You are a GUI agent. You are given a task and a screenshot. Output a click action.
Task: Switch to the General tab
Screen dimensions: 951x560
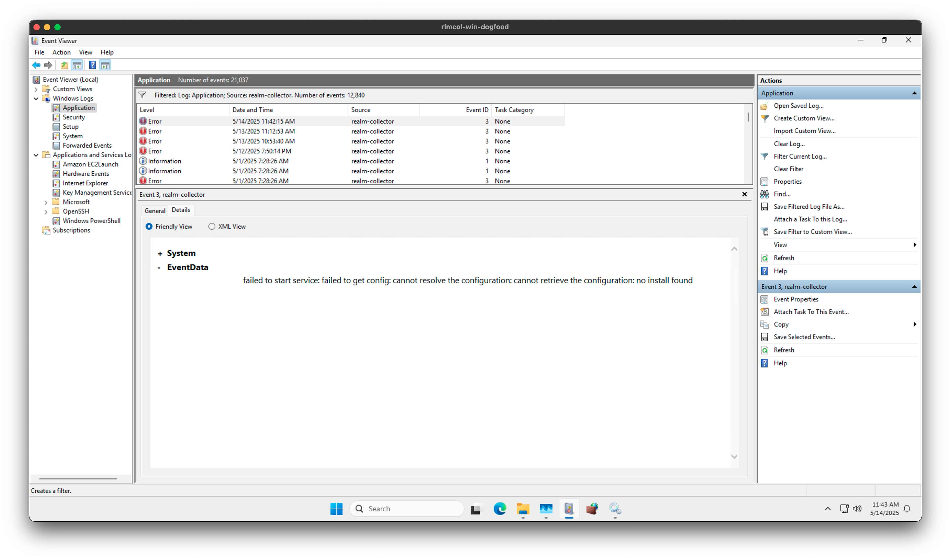pos(155,211)
